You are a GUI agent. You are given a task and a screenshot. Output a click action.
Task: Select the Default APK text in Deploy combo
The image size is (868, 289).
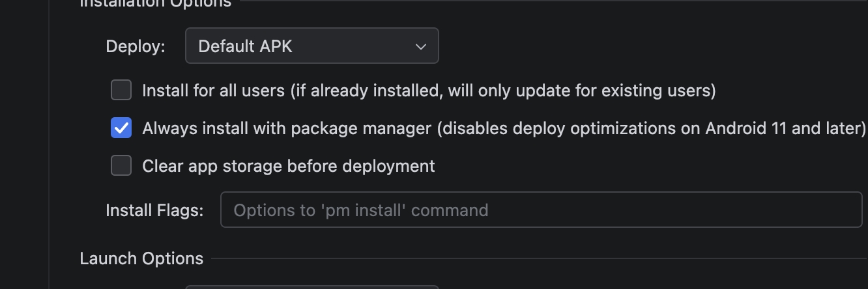click(245, 46)
